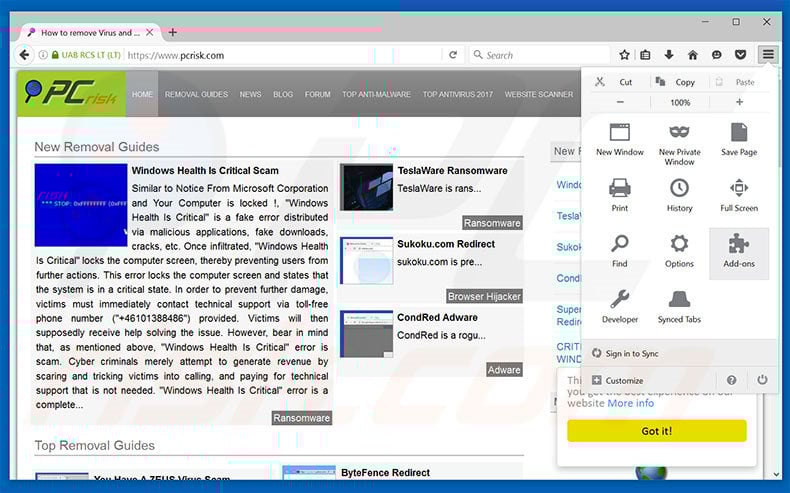
Task: Click the Save Page icon
Action: [739, 132]
